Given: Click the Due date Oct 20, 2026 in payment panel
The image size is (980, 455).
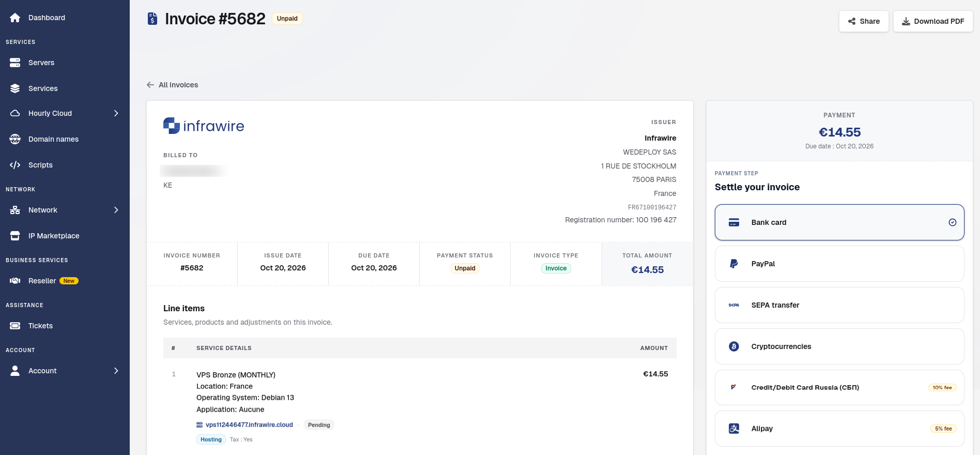Looking at the screenshot, I should (x=839, y=146).
